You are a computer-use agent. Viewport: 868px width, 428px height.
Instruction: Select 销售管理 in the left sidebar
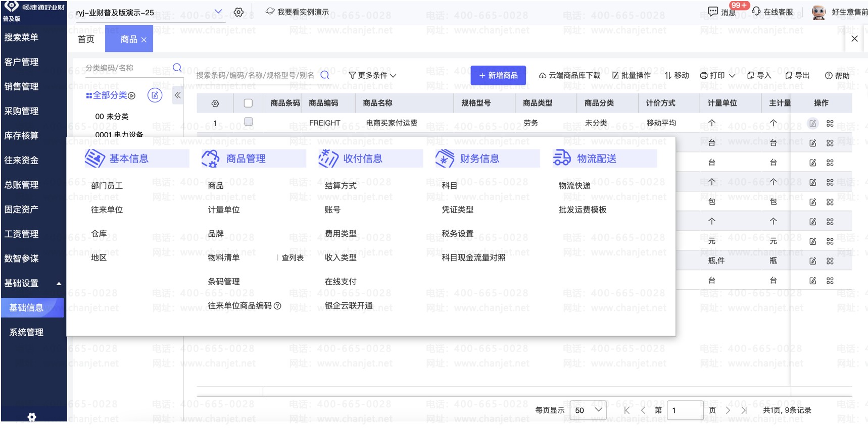coord(22,86)
